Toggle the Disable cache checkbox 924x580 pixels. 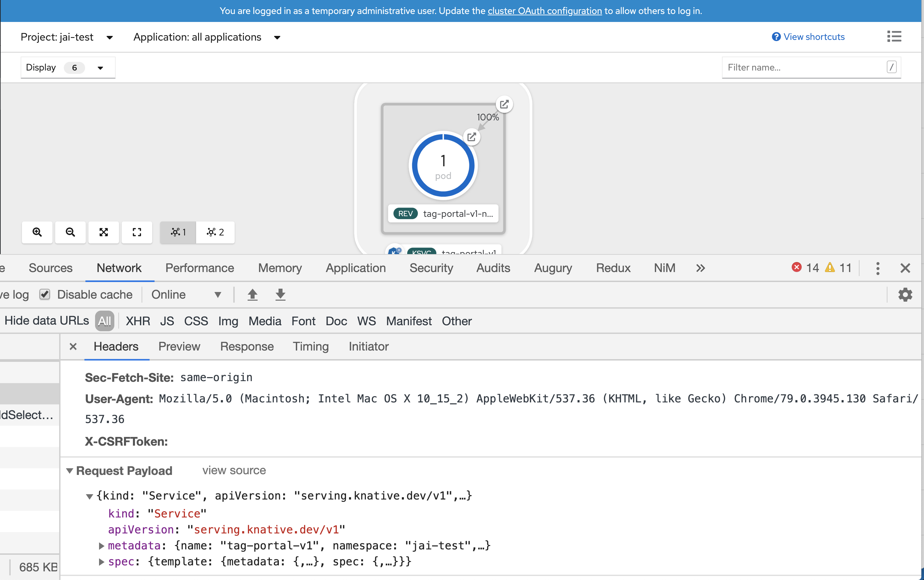[45, 295]
